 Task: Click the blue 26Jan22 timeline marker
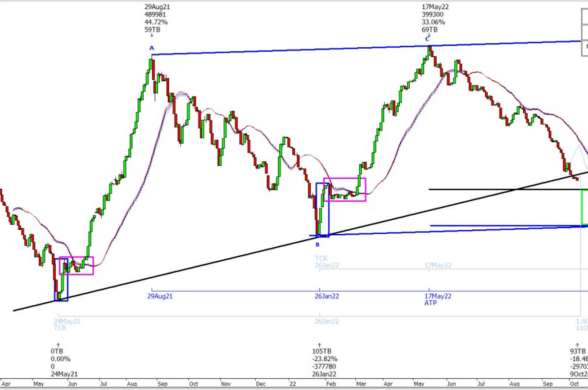[x=327, y=296]
